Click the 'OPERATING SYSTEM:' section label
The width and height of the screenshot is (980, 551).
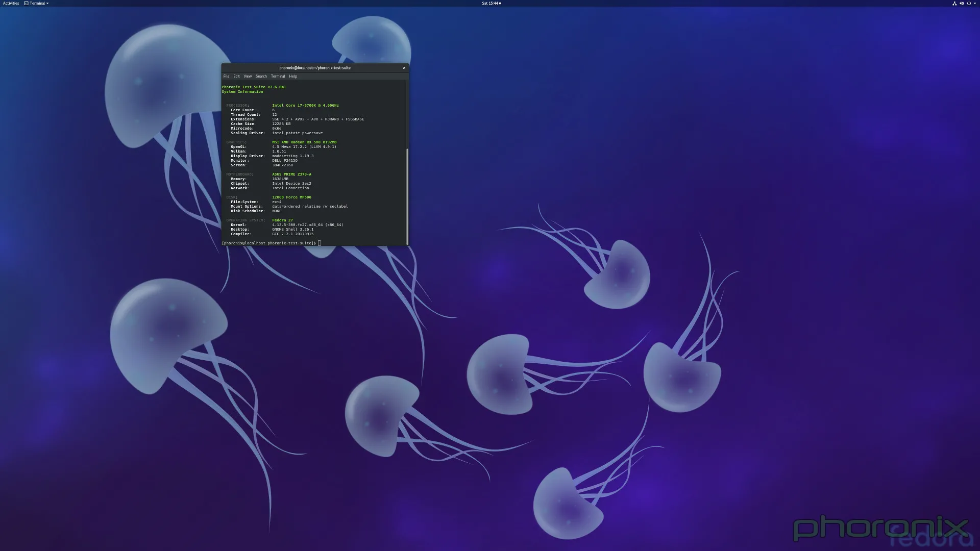pos(246,220)
